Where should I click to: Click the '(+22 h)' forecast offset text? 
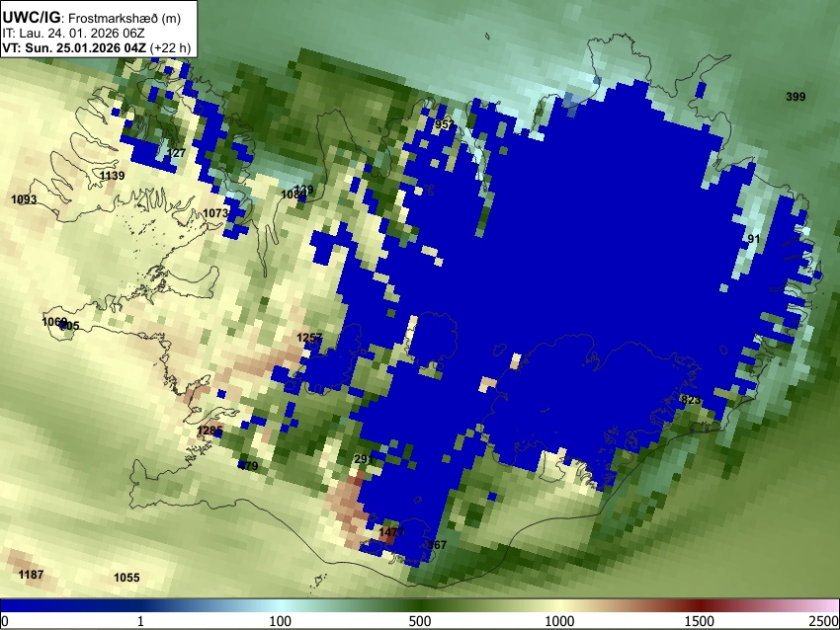tap(170, 47)
